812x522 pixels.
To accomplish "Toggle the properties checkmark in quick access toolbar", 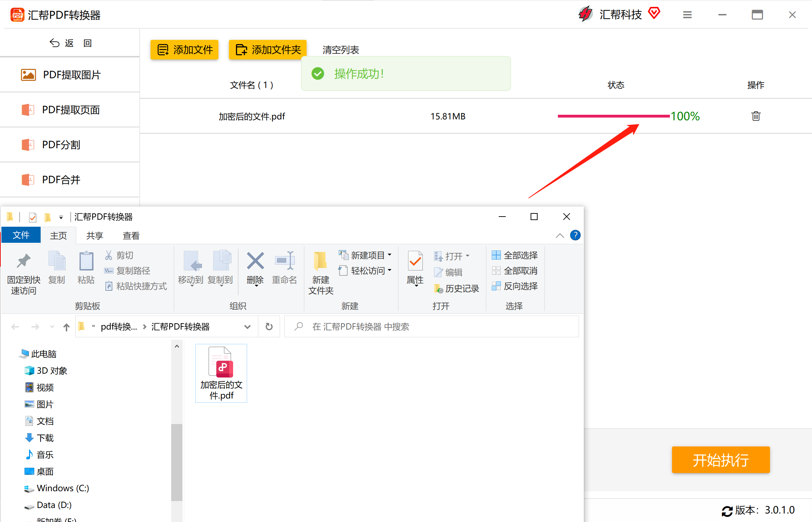I will tap(33, 217).
